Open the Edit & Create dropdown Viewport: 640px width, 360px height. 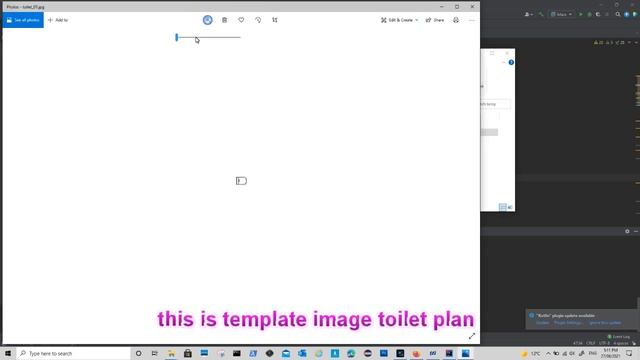coord(400,20)
